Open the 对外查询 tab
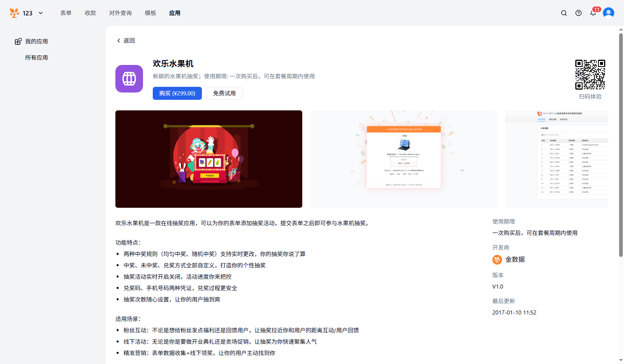The width and height of the screenshot is (624, 364). [120, 13]
